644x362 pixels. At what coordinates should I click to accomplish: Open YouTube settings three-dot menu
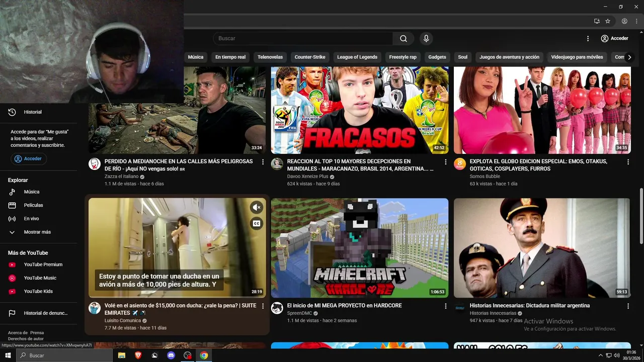pos(588,39)
